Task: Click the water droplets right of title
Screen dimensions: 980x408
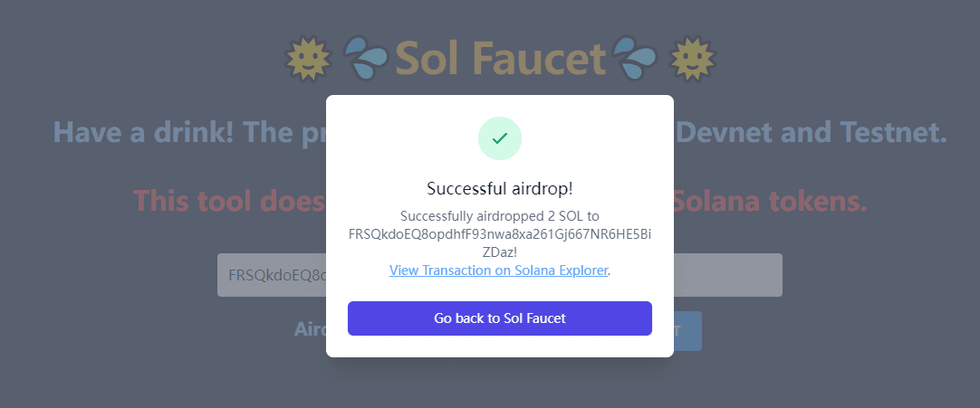Action: click(634, 60)
